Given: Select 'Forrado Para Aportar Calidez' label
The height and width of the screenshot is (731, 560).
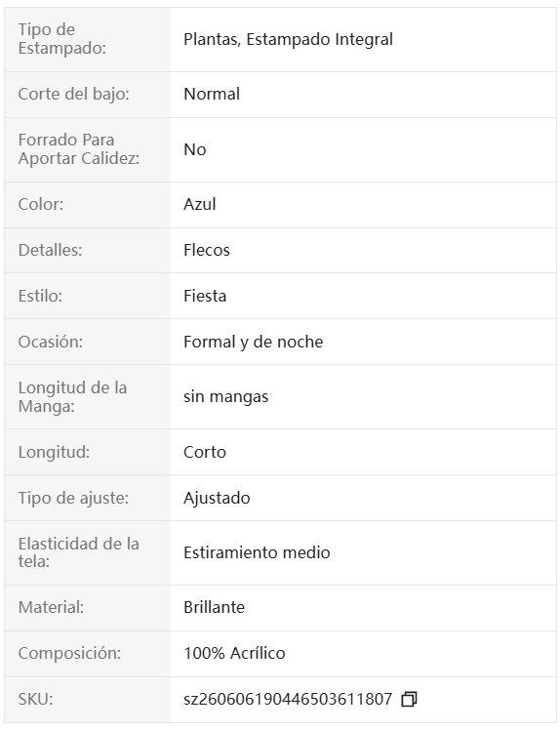Looking at the screenshot, I should (79, 149).
